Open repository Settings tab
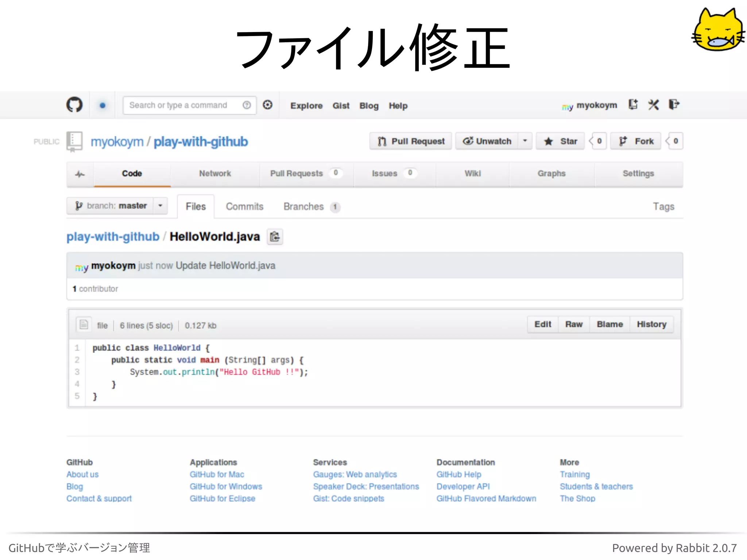 coord(638,174)
